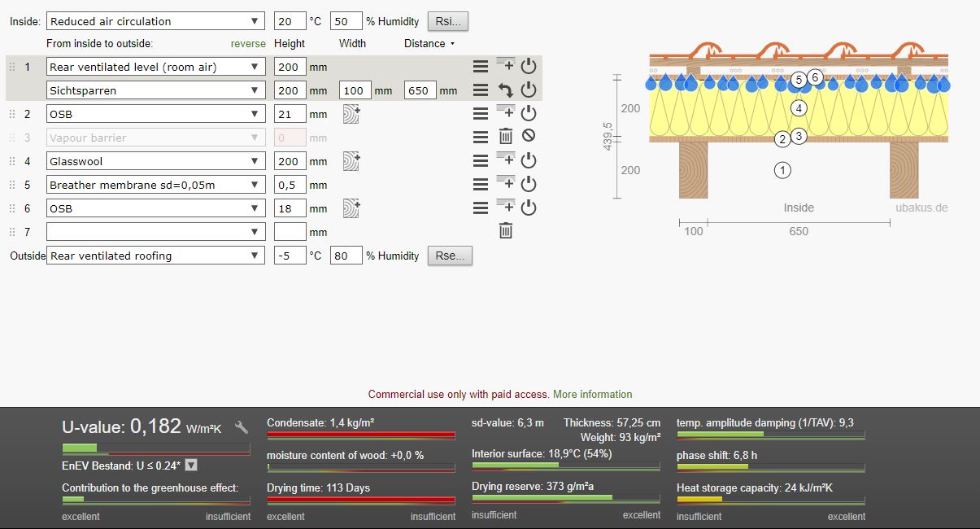
Task: Insert a layer after the Breather membrane
Action: pyautogui.click(x=505, y=185)
